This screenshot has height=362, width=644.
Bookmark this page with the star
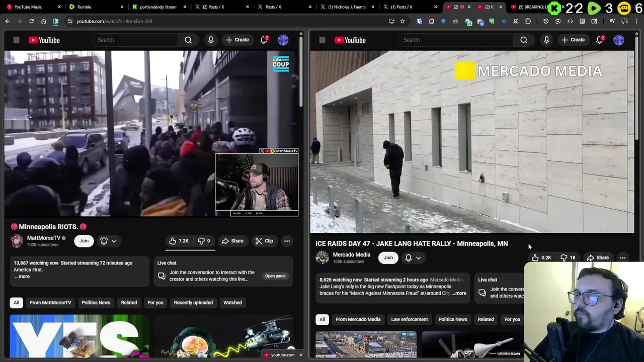pyautogui.click(x=403, y=21)
